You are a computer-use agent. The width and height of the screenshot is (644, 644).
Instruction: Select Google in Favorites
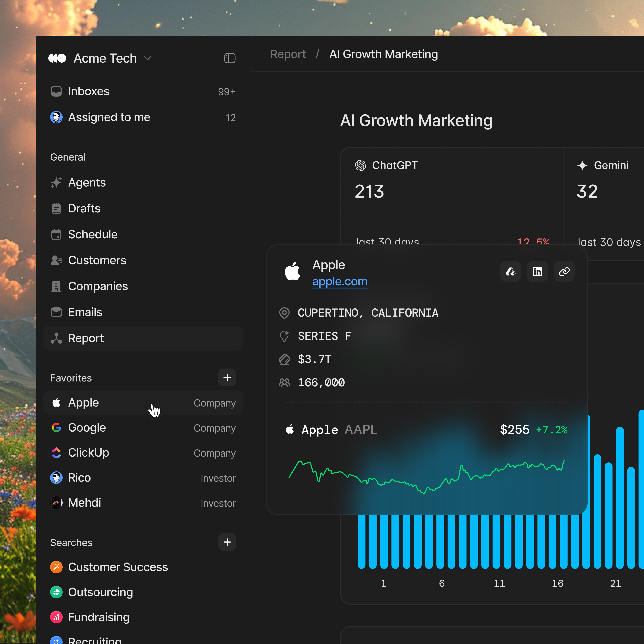pyautogui.click(x=87, y=428)
